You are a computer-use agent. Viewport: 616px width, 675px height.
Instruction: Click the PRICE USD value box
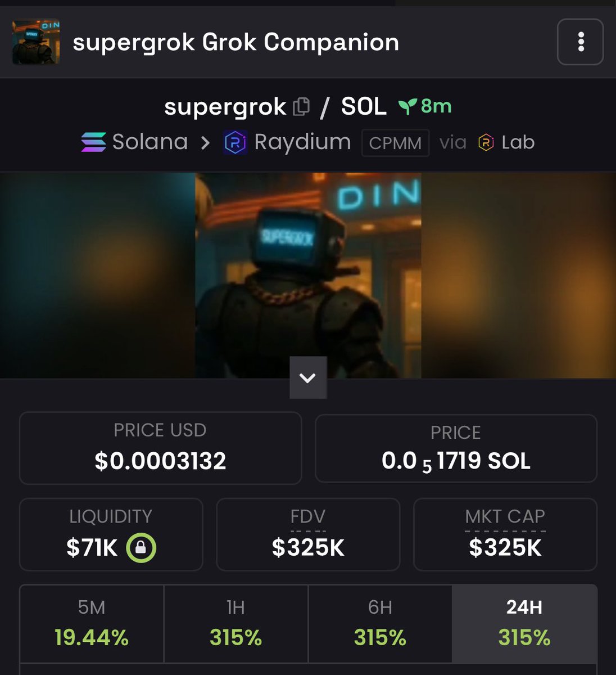pyautogui.click(x=161, y=448)
